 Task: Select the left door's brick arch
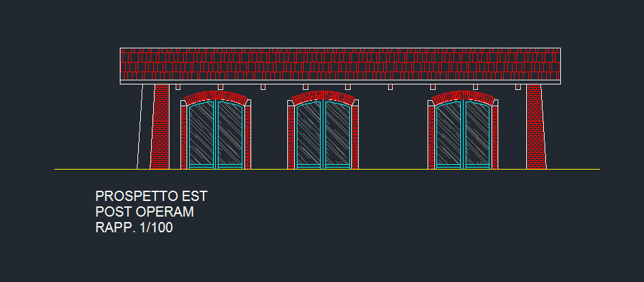click(216, 96)
